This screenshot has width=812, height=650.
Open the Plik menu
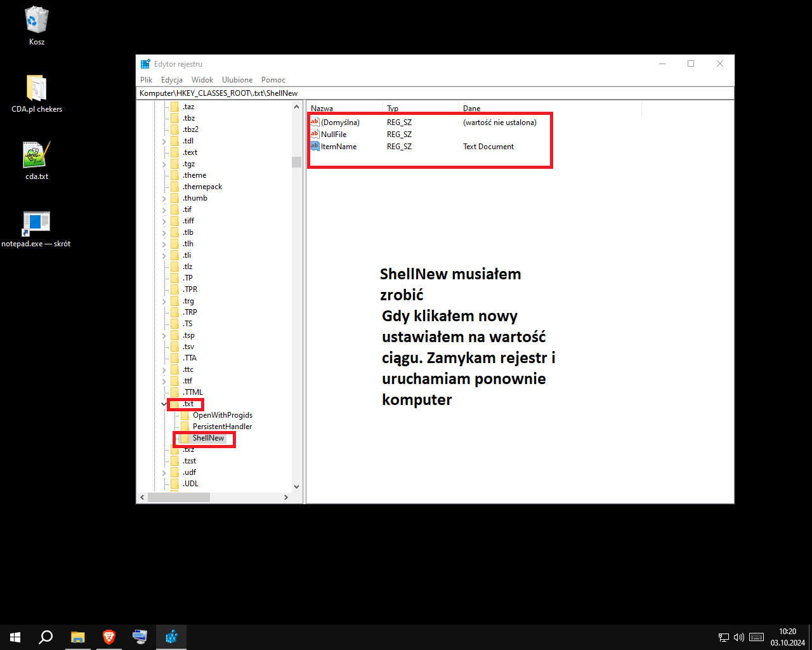147,80
